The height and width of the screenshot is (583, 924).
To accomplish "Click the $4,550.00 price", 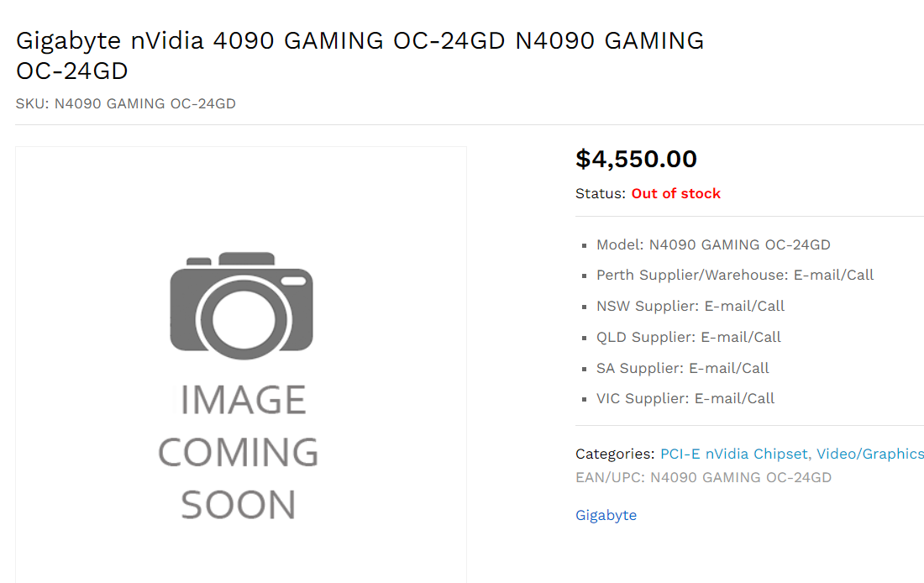I will [x=637, y=159].
